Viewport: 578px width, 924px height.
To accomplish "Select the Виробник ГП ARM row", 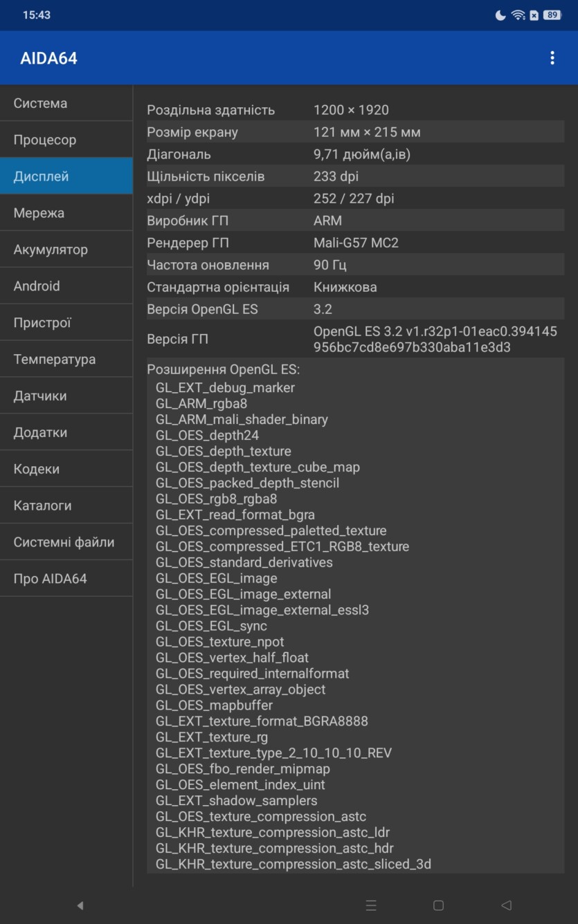I will 355,221.
